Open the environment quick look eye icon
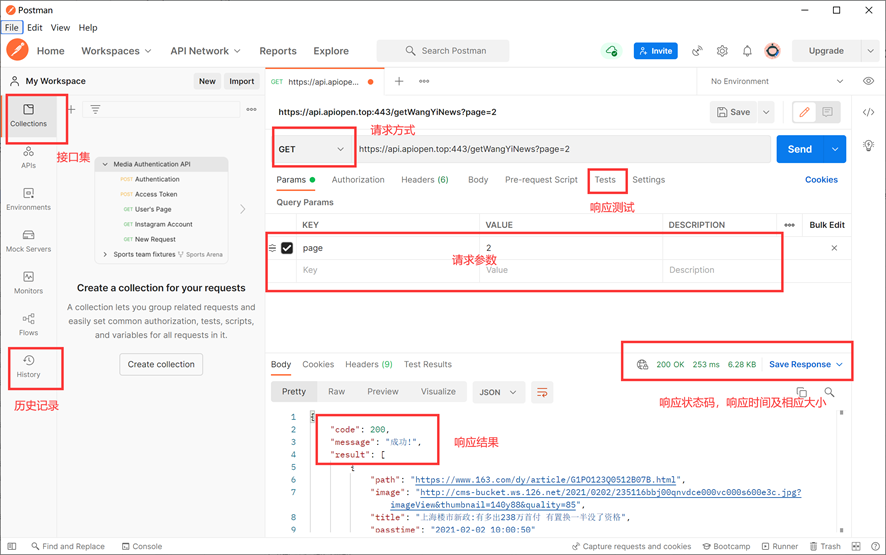The image size is (886, 555). pyautogui.click(x=868, y=81)
